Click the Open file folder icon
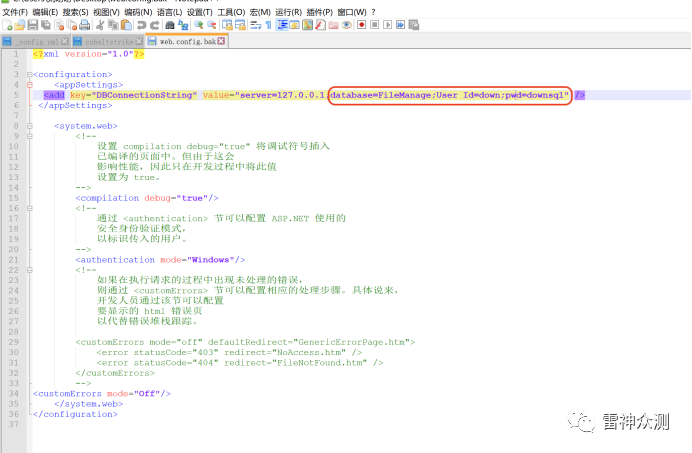This screenshot has width=692, height=453. [19, 25]
